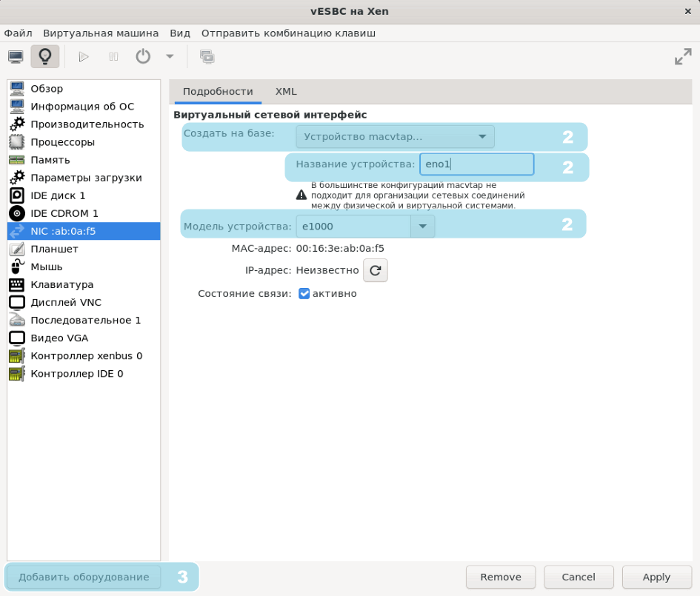Select Память in the sidebar
Image resolution: width=700 pixels, height=596 pixels.
tap(84, 160)
